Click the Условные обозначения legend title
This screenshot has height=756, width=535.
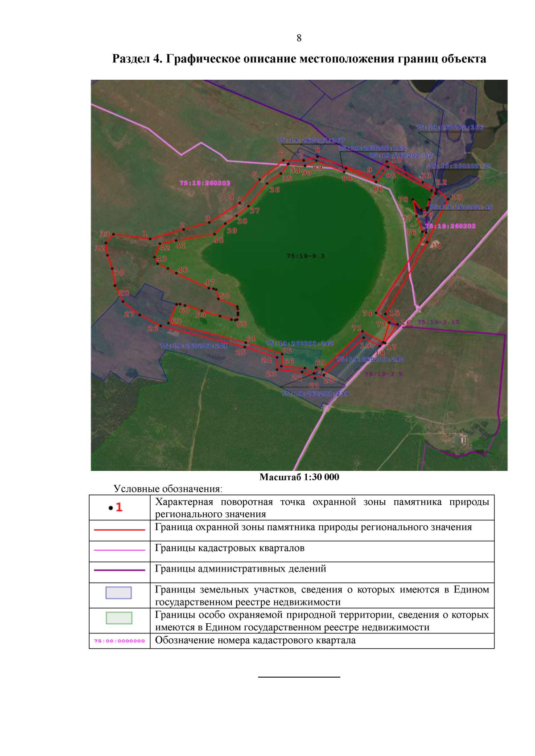coord(168,489)
